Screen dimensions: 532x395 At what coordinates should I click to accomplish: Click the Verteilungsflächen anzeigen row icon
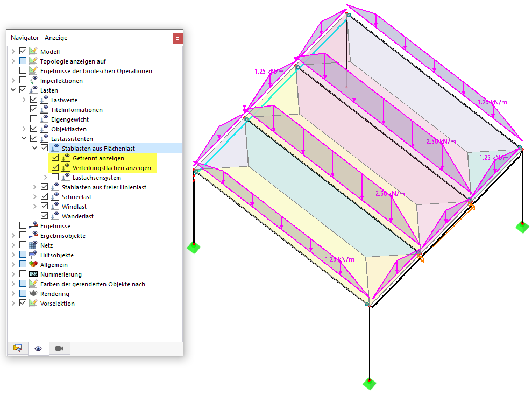tap(66, 168)
